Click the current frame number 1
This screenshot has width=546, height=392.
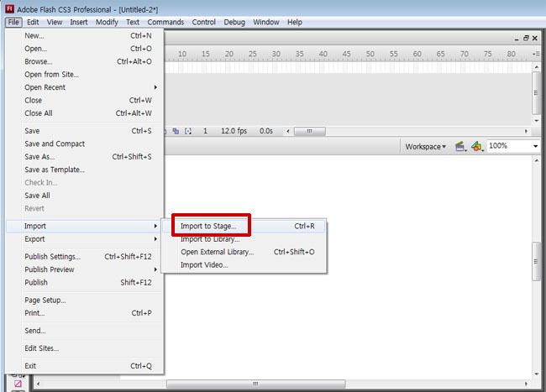point(205,131)
